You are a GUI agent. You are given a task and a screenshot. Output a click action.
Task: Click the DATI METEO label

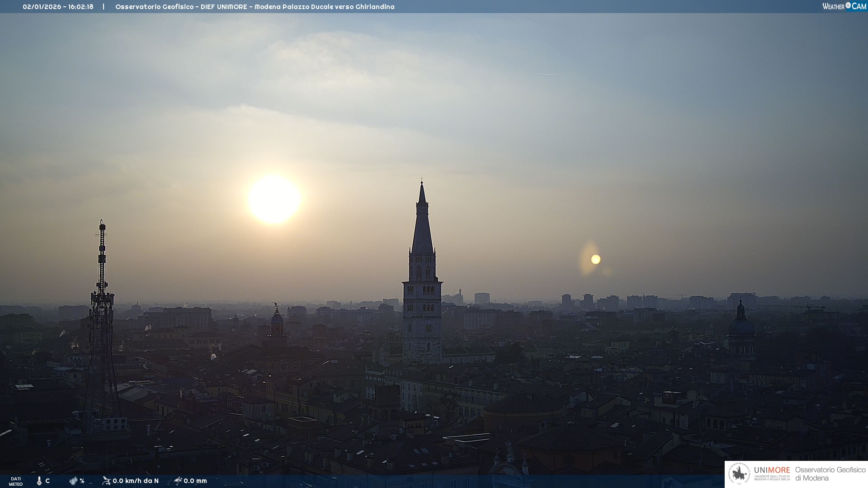click(16, 481)
